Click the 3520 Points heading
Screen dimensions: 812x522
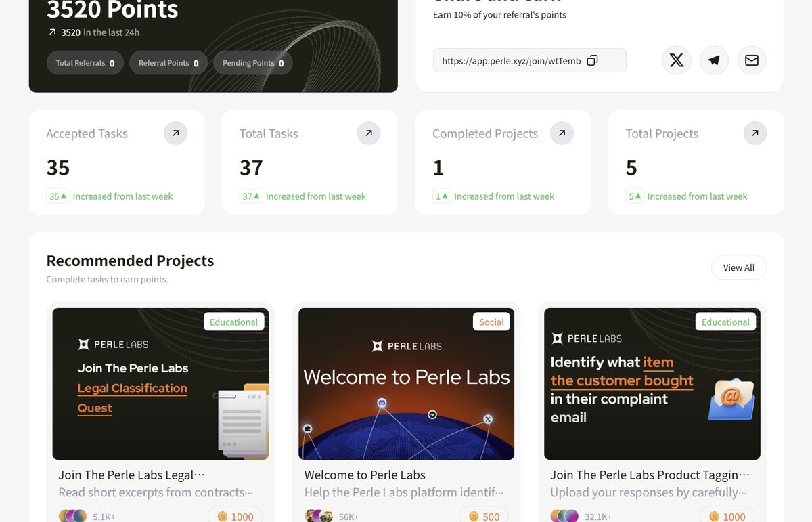112,9
